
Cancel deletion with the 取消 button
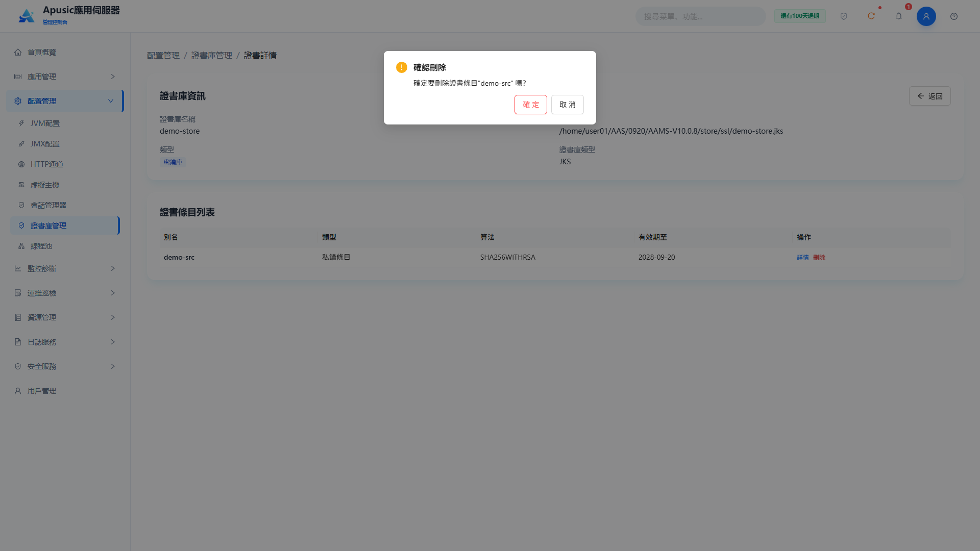click(x=567, y=105)
